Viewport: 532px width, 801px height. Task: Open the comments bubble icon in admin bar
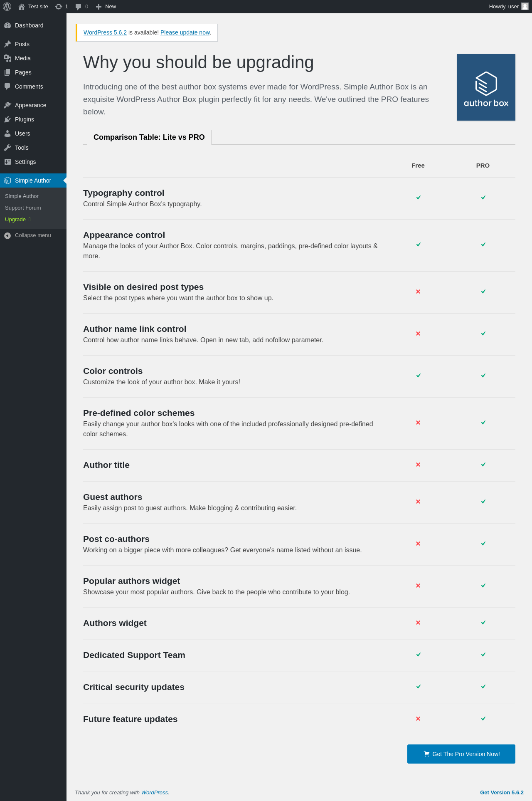point(78,7)
